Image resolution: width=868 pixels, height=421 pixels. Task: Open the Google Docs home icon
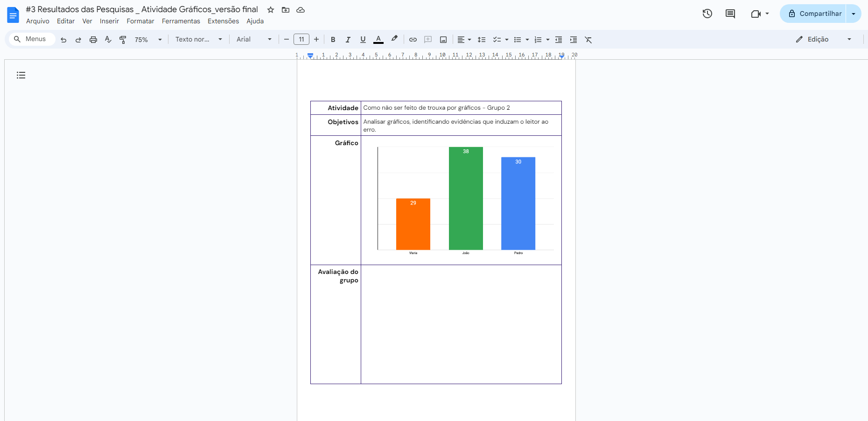13,15
